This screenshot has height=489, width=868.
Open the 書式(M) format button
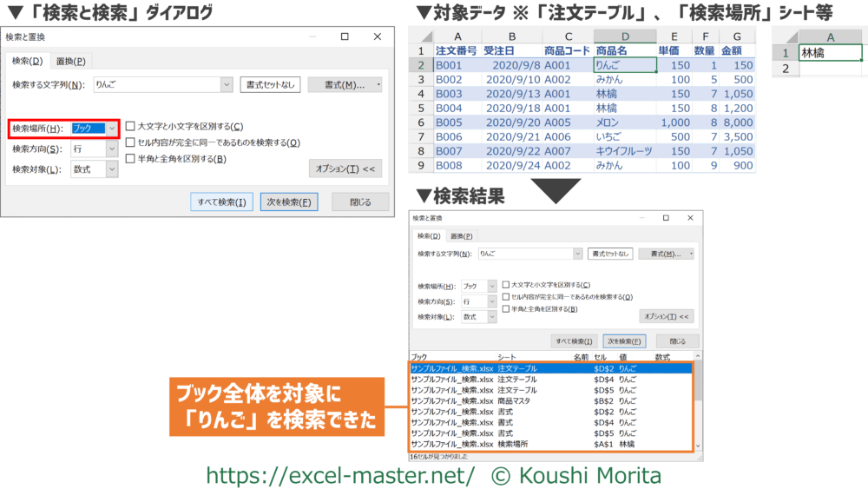pos(344,85)
